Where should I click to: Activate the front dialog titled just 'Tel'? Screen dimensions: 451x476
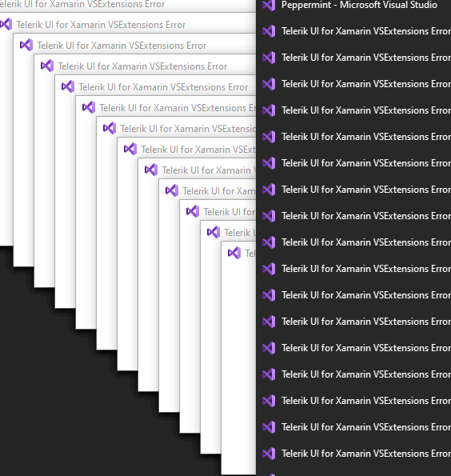pyautogui.click(x=250, y=254)
